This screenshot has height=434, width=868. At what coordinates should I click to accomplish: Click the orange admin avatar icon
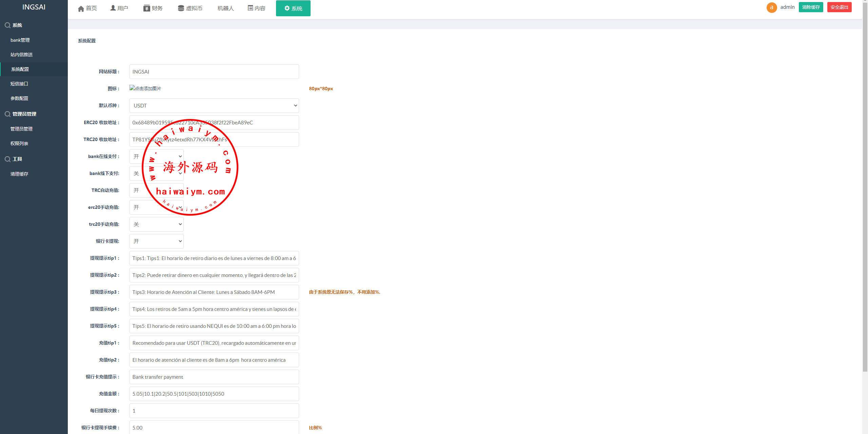tap(772, 7)
